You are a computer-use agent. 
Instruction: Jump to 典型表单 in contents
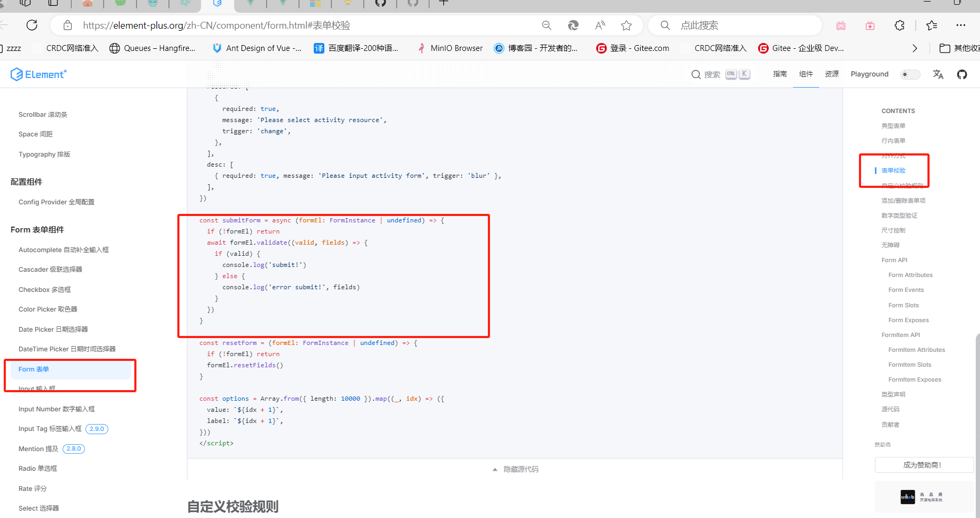pos(893,126)
